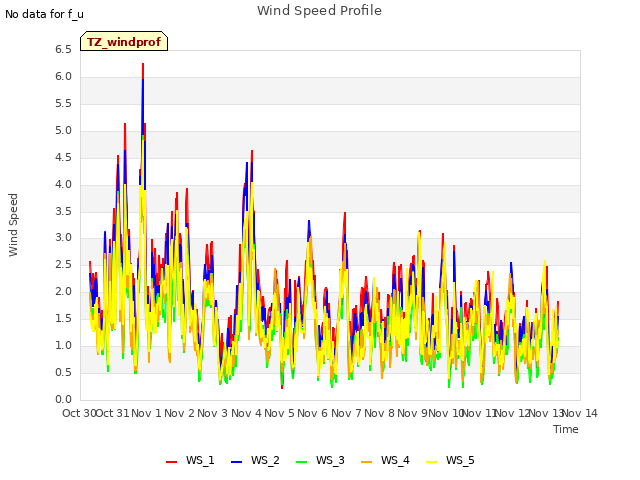Click the blue WS_2 legend swatch
The height and width of the screenshot is (480, 640).
(x=236, y=462)
